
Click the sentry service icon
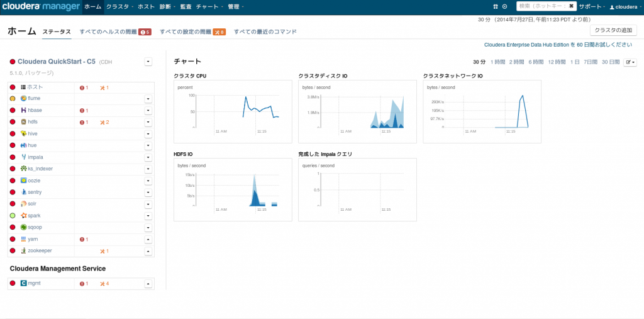pyautogui.click(x=24, y=192)
